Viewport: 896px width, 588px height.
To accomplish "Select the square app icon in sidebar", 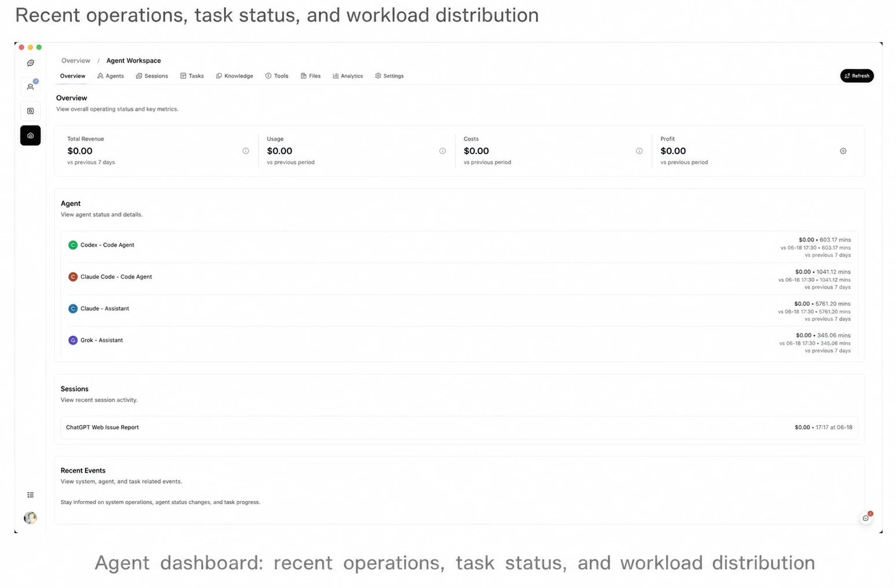I will pos(31,111).
